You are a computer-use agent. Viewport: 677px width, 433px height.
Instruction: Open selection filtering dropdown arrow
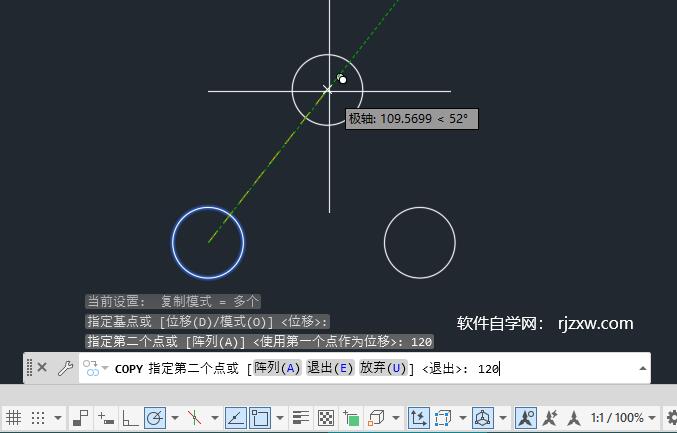pos(463,418)
